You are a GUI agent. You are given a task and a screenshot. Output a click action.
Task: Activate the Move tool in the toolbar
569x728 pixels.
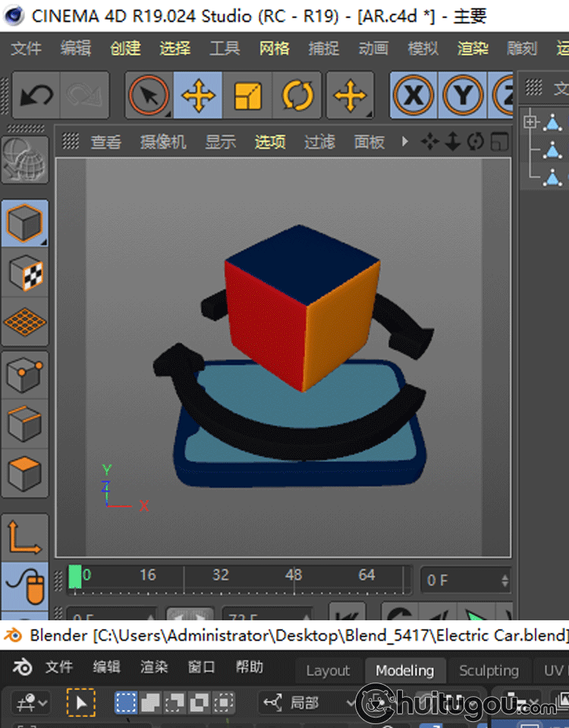[x=198, y=96]
